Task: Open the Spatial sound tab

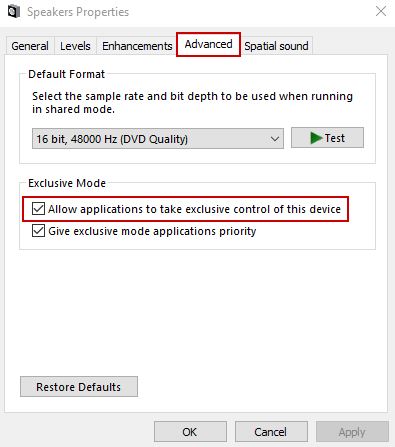Action: tap(276, 46)
